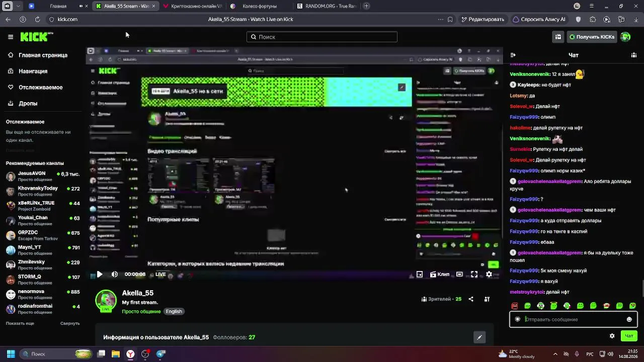This screenshot has width=644, height=362.
Task: Click the green KICK logo
Action: [x=36, y=37]
